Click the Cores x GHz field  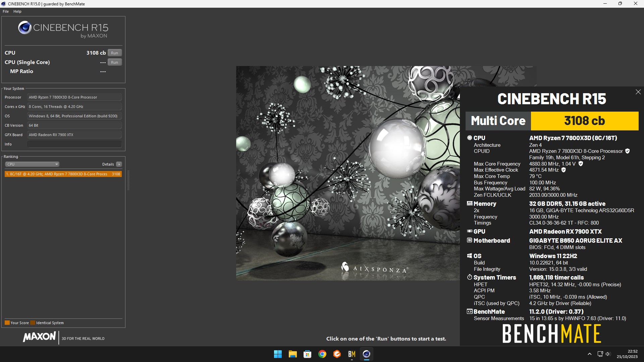[x=74, y=107]
